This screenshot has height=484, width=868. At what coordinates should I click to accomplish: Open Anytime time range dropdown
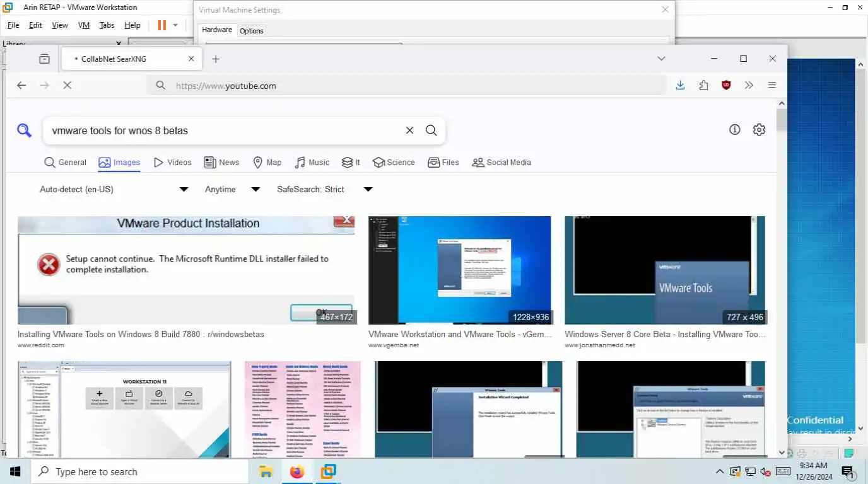[x=232, y=189]
